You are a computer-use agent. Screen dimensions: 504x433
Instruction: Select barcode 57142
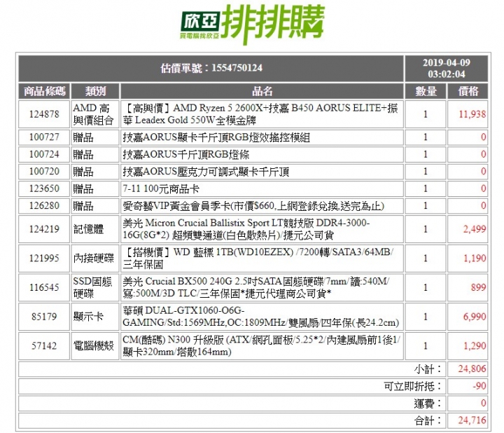pos(44,346)
